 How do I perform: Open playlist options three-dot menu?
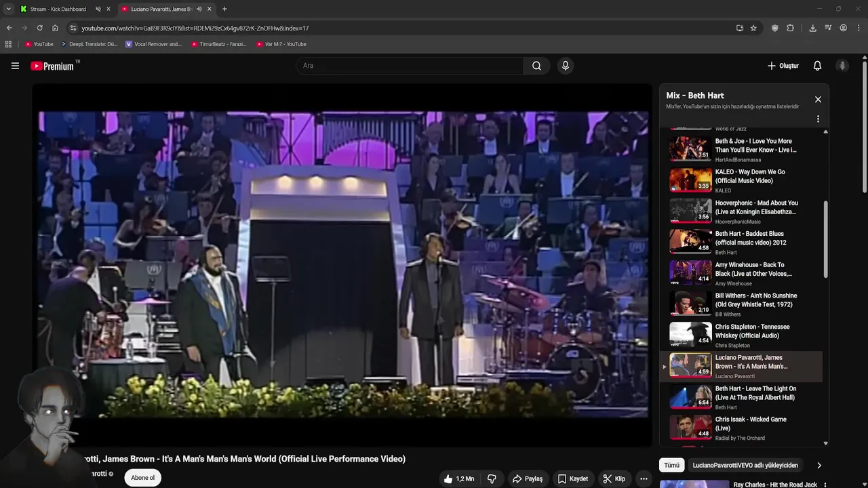pyautogui.click(x=818, y=119)
